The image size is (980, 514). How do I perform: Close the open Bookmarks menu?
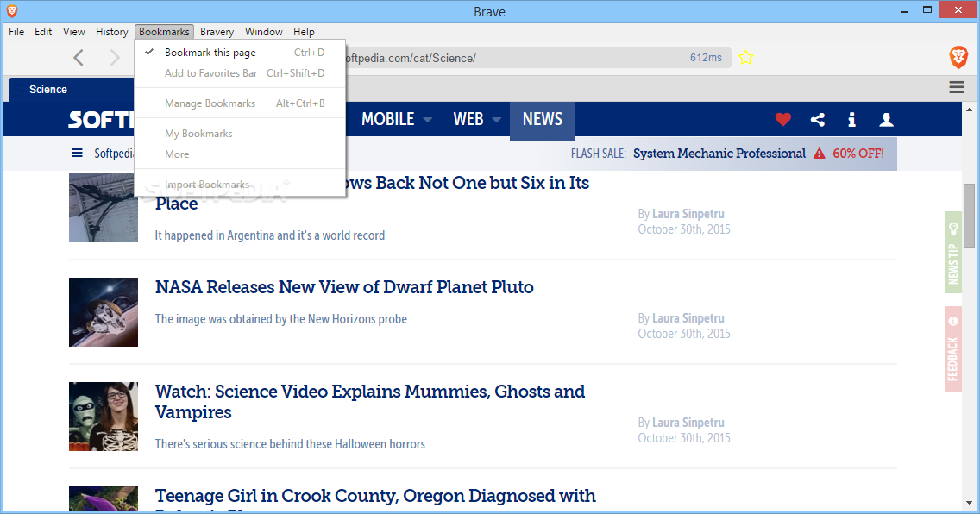click(x=164, y=31)
